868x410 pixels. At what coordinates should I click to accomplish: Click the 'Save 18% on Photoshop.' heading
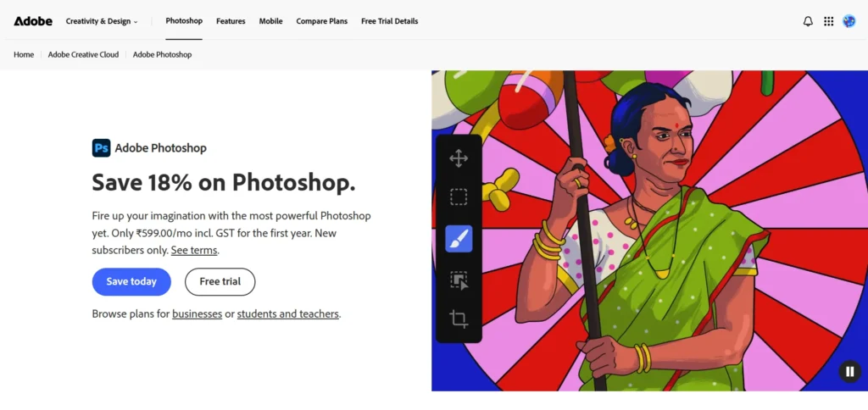pyautogui.click(x=224, y=183)
